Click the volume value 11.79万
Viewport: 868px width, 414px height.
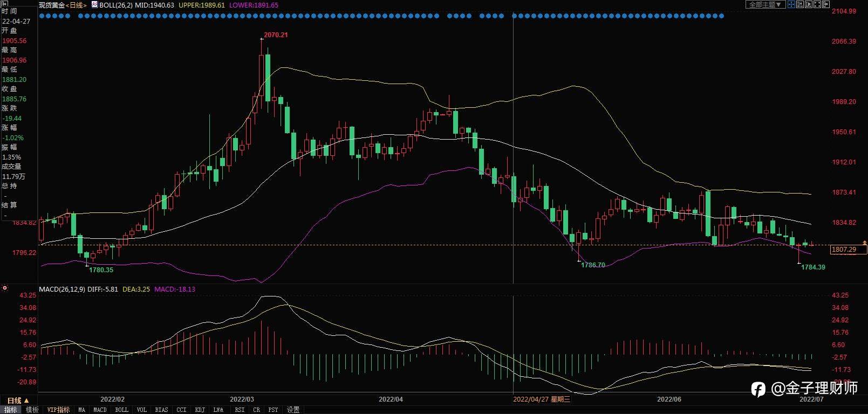point(13,177)
